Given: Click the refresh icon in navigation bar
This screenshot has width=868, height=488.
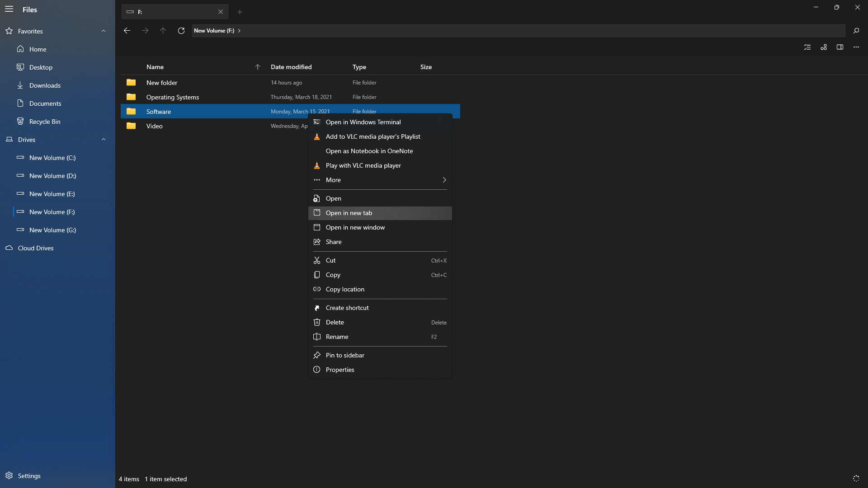Looking at the screenshot, I should 181,31.
